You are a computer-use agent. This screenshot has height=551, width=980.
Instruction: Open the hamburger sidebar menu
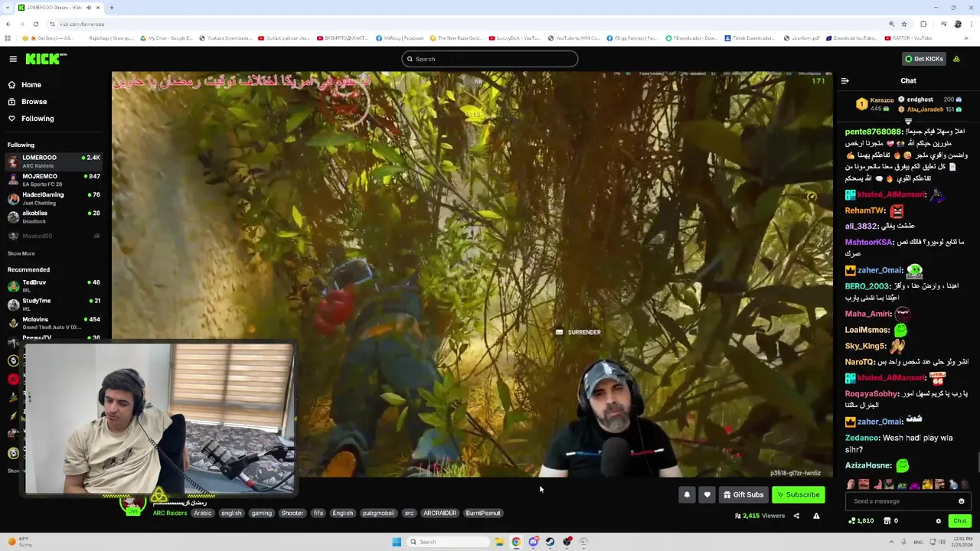tap(13, 59)
